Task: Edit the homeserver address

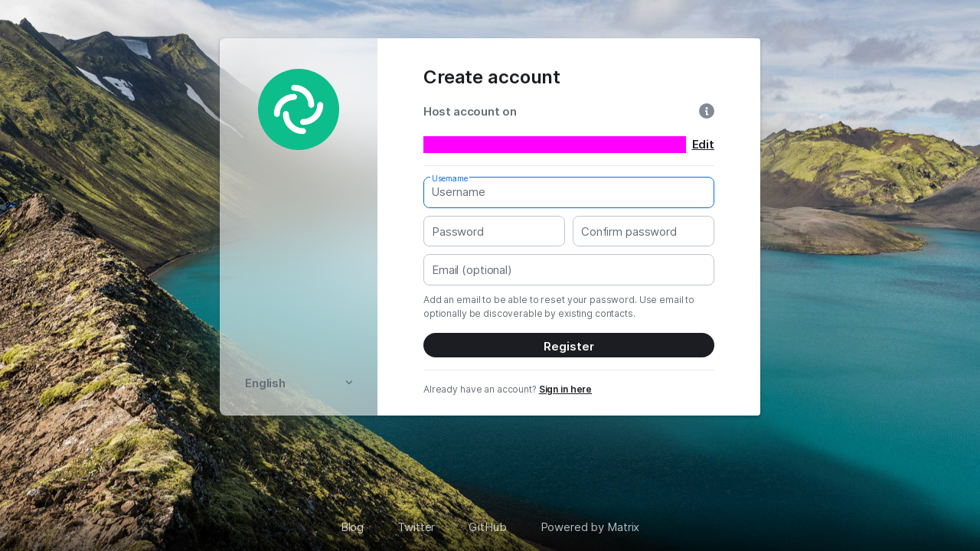Action: coord(703,145)
